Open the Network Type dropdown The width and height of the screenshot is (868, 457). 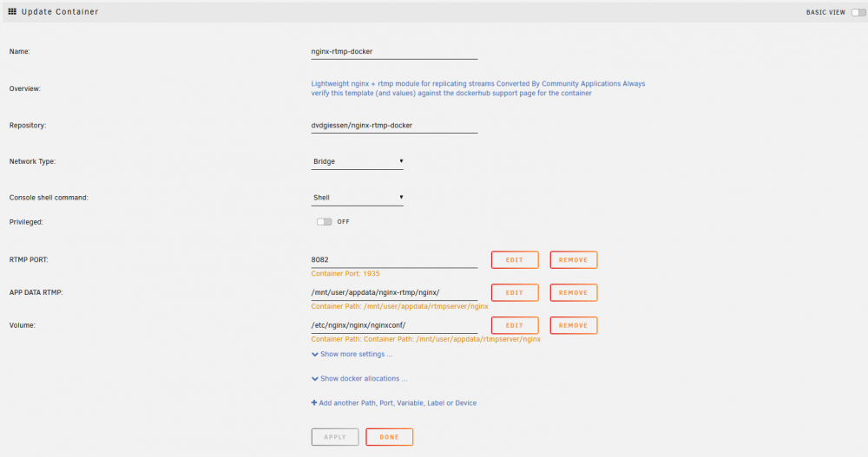tap(357, 161)
